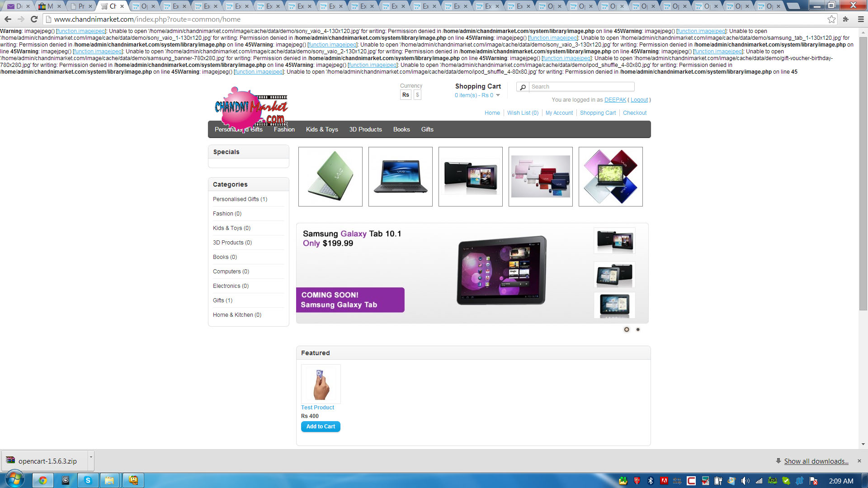Select second slideshow bullet dot
The image size is (868, 488).
[x=638, y=329]
